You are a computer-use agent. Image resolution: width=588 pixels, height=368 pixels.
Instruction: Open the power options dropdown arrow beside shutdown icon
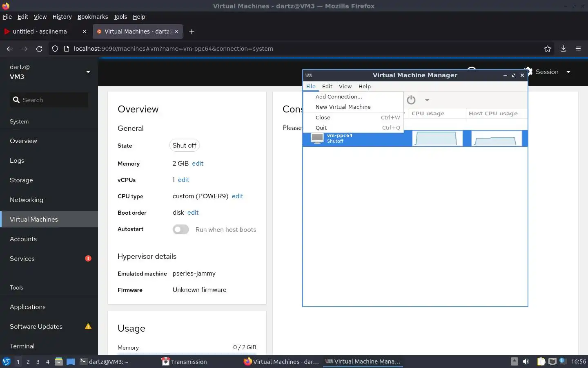427,100
